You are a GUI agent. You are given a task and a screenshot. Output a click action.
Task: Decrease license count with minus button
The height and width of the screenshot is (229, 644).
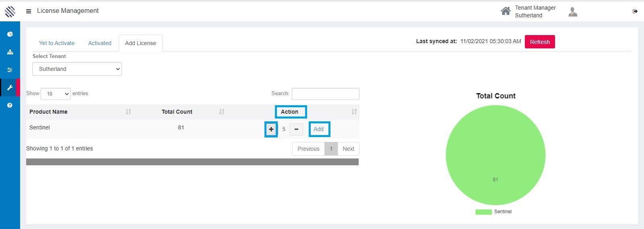tap(296, 129)
